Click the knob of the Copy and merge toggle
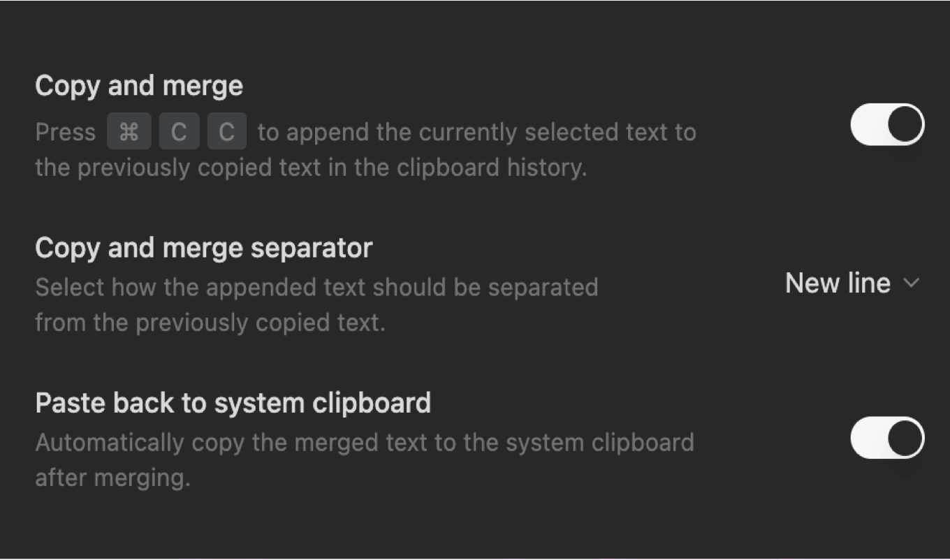Screen dimensions: 950x560 [x=905, y=124]
